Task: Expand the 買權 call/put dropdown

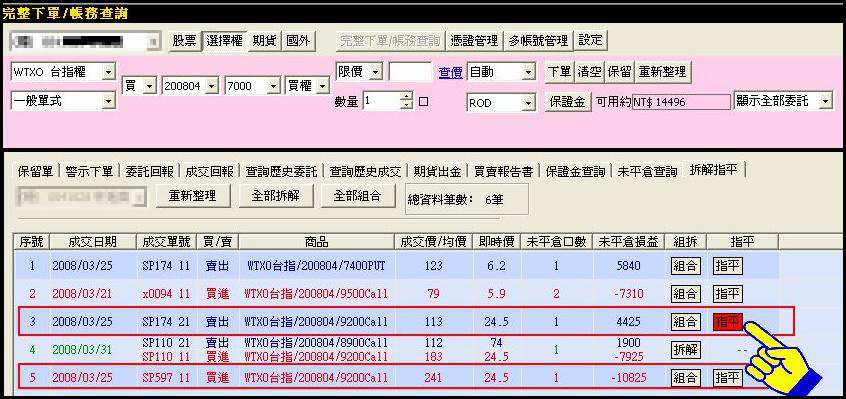Action: [x=323, y=85]
